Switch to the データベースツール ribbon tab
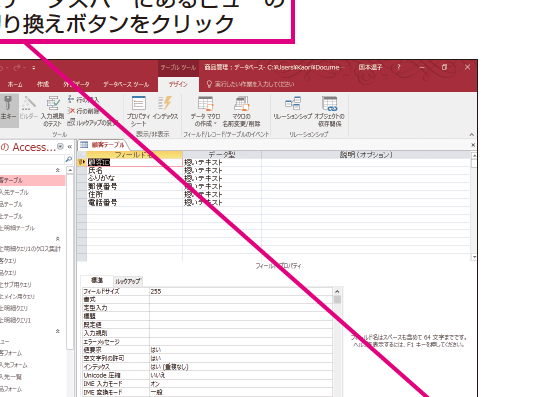 tap(126, 84)
